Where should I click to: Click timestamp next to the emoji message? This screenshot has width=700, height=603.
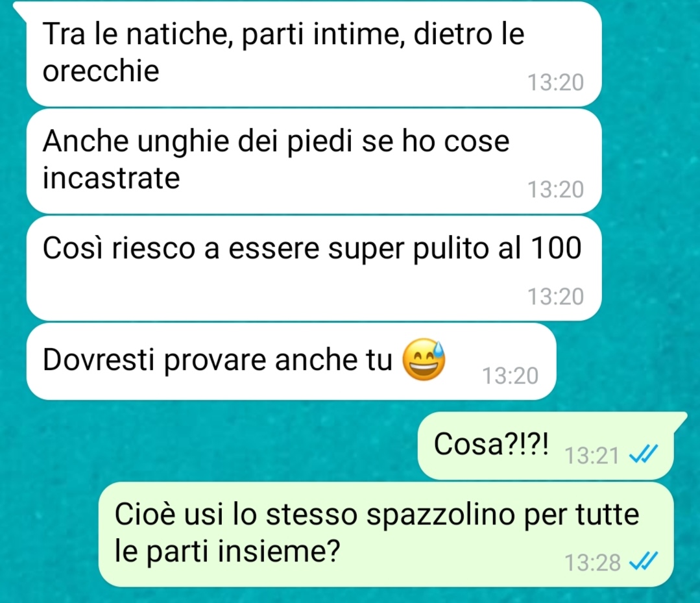point(511,376)
